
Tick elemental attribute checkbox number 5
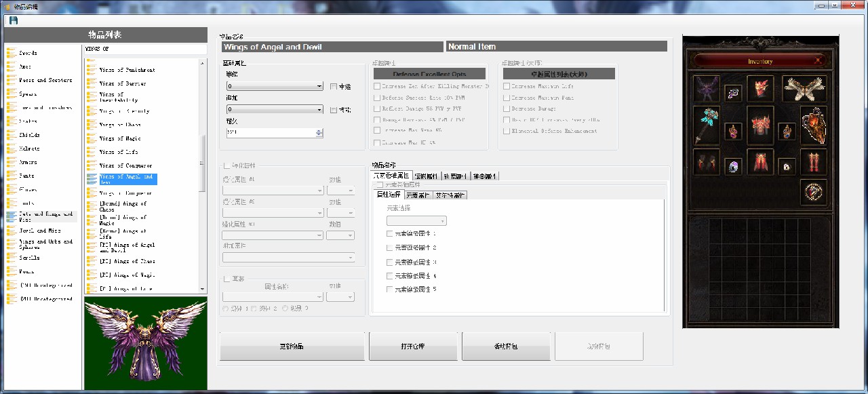(x=389, y=290)
